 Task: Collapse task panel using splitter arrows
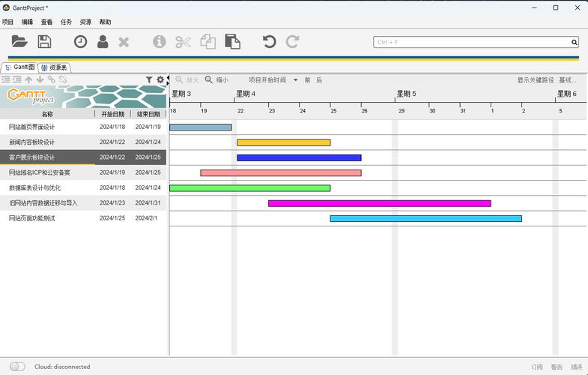pos(169,78)
